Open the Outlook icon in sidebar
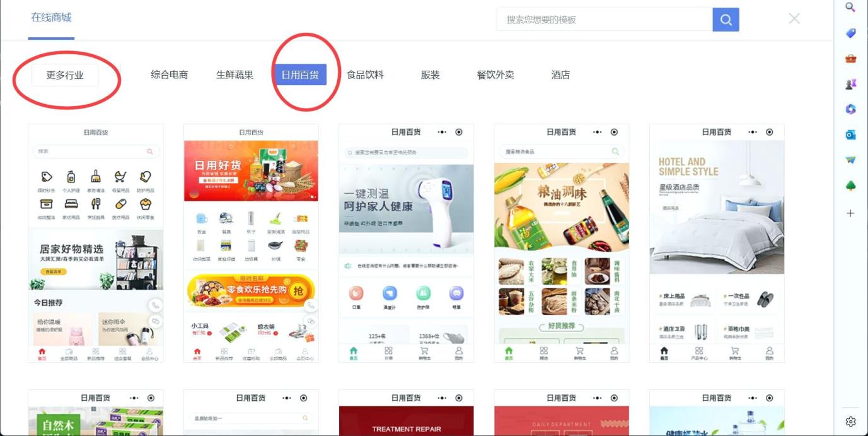Image resolution: width=868 pixels, height=436 pixels. [850, 134]
